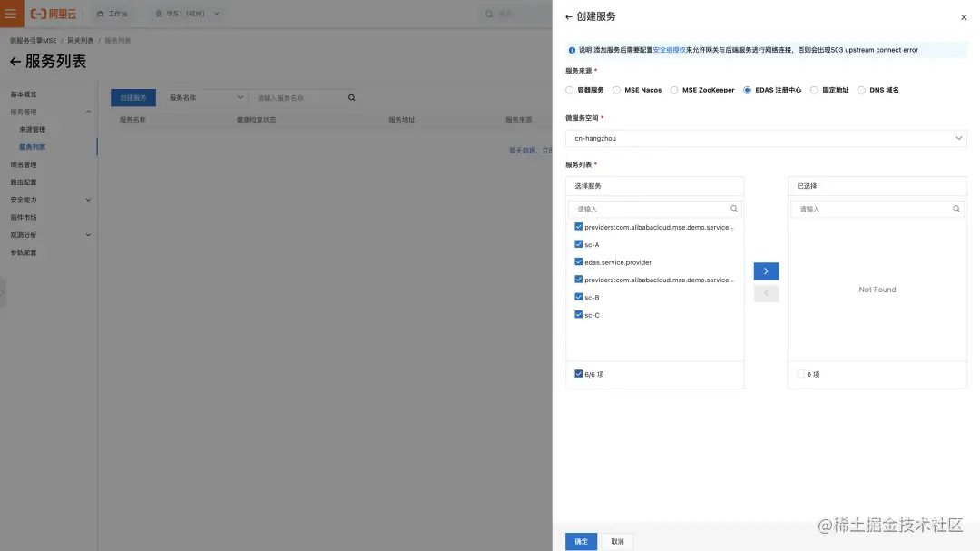980x551 pixels.
Task: Select the EDAS 注册中心 source option
Action: pyautogui.click(x=748, y=90)
